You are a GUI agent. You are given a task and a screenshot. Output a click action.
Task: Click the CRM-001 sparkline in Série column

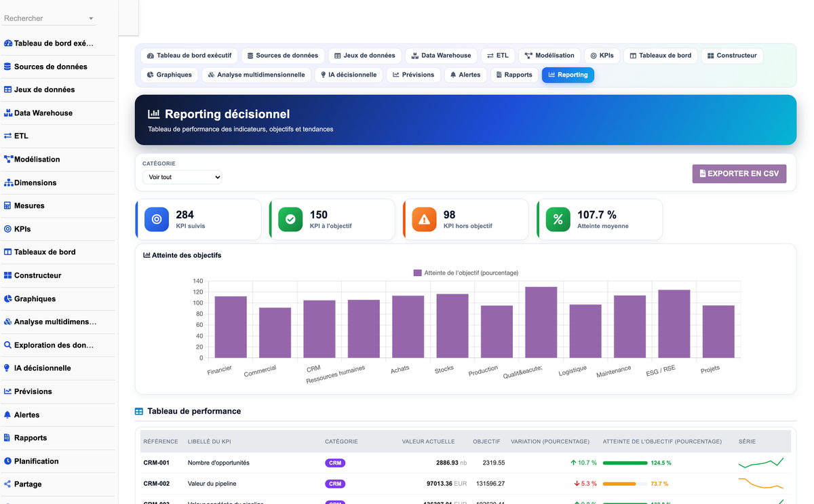pos(761,463)
